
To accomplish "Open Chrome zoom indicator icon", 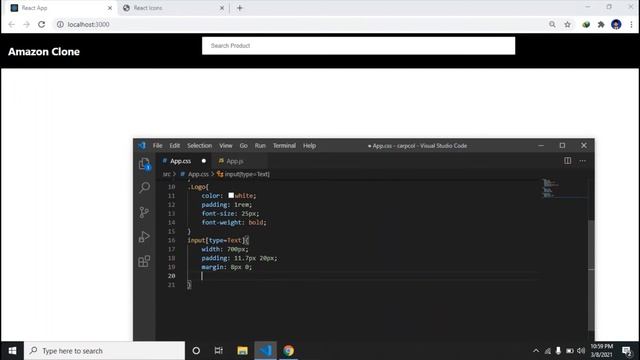I will coord(552,24).
